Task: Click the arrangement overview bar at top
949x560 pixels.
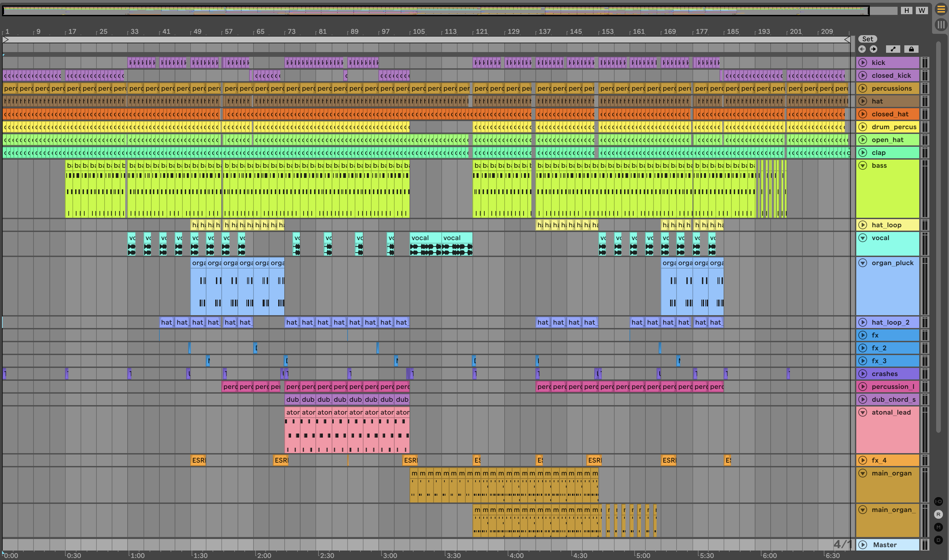Action: coord(434,10)
